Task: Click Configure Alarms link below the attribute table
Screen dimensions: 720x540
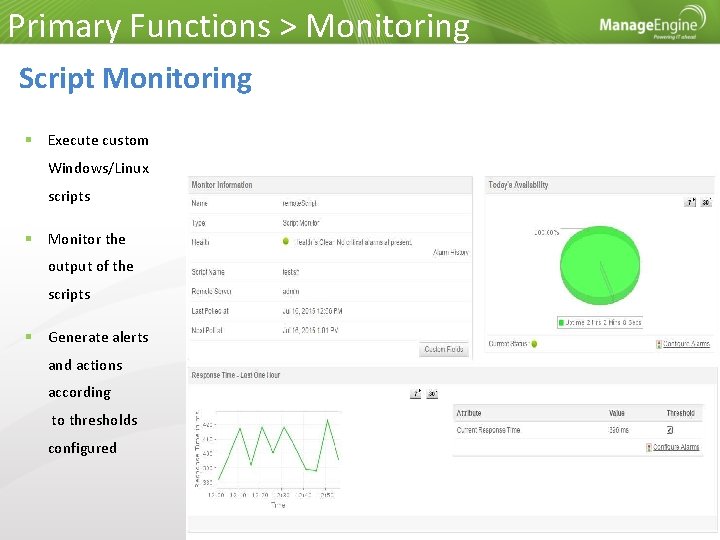Action: [x=676, y=447]
